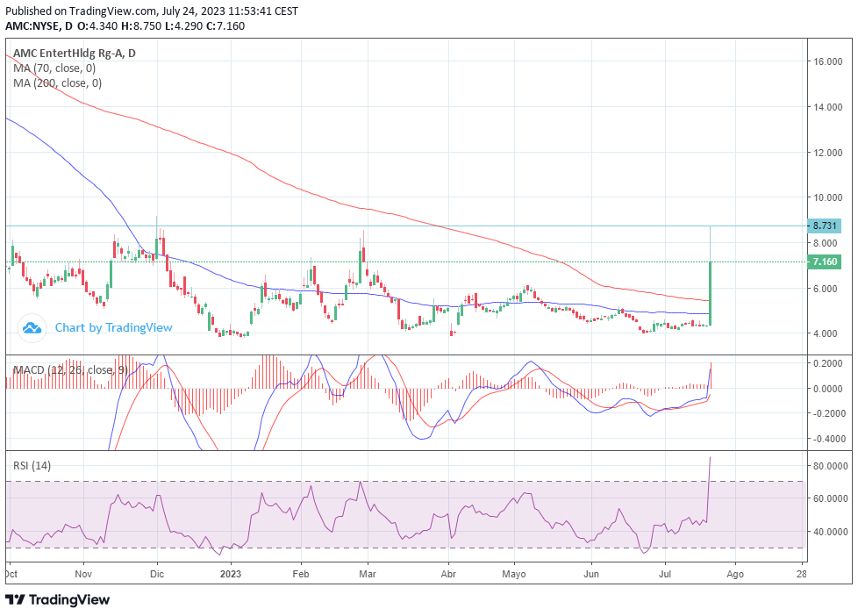Click the 'MA (70, close, 0)' indicator label

(x=54, y=68)
